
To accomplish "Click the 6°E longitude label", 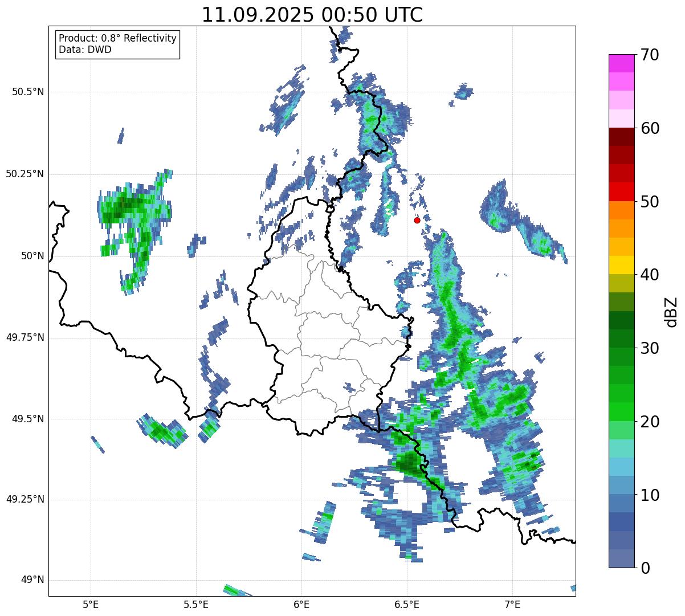I will coord(301,604).
